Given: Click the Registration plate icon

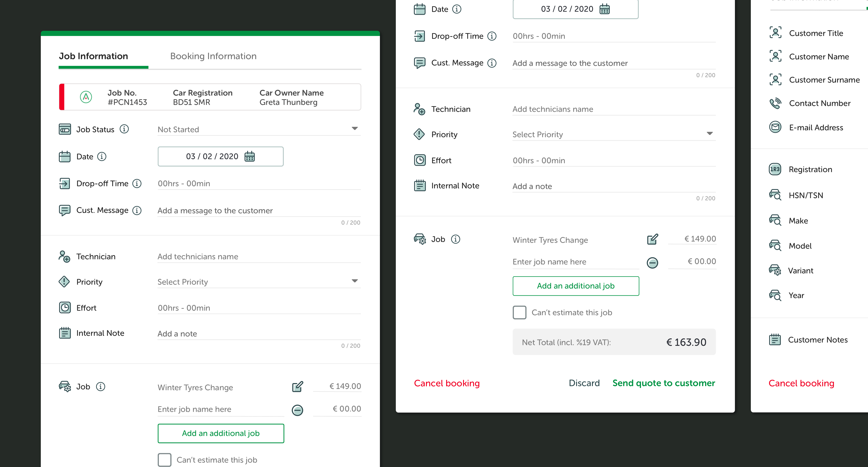Looking at the screenshot, I should point(775,169).
